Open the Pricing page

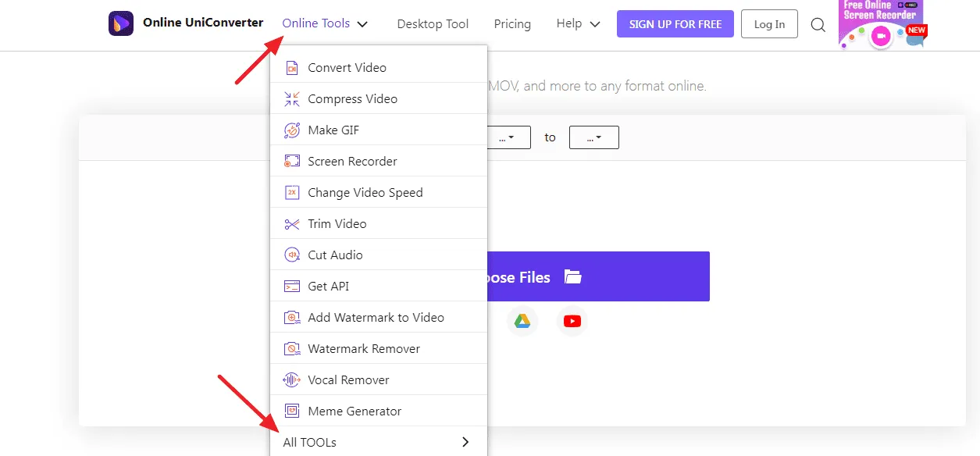[512, 24]
